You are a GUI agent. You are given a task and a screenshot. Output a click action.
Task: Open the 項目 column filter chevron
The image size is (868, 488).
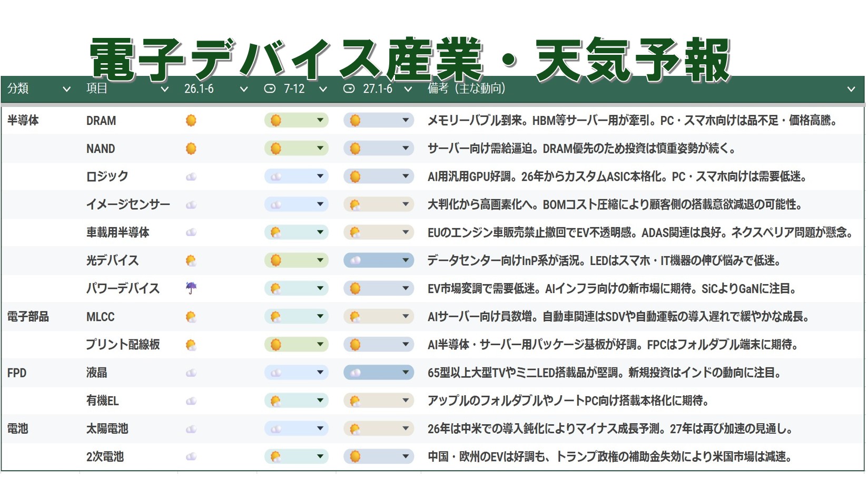pos(164,89)
